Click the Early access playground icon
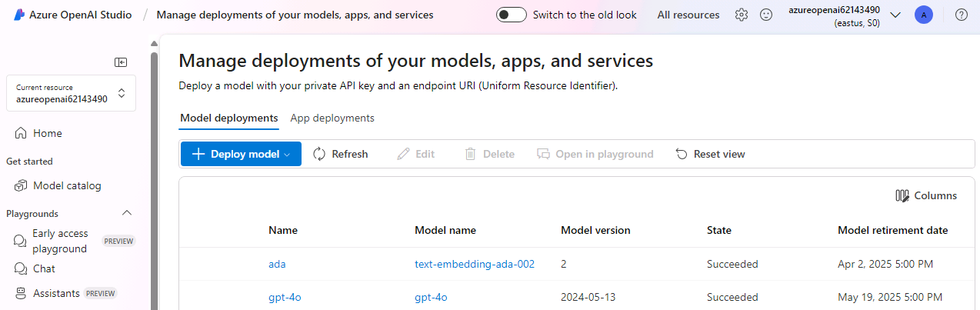 (x=21, y=241)
